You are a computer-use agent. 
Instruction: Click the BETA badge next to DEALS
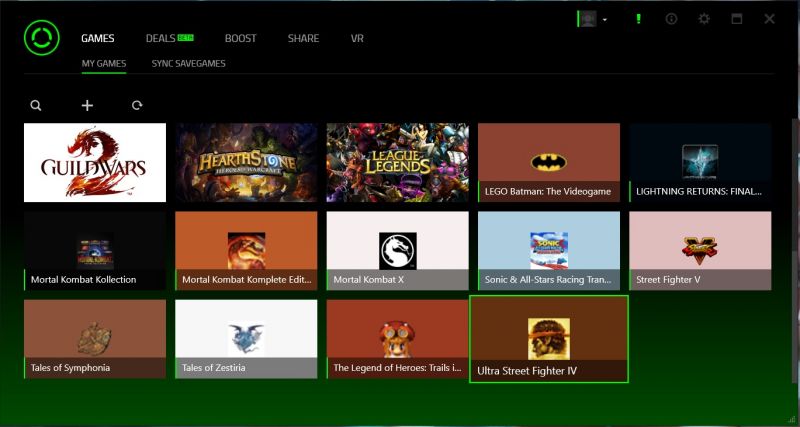185,38
